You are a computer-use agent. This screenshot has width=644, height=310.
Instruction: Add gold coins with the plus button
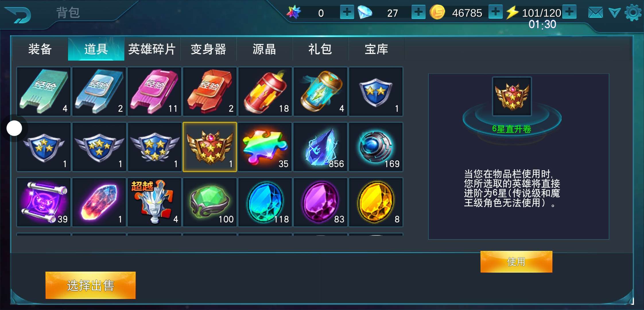pyautogui.click(x=496, y=12)
